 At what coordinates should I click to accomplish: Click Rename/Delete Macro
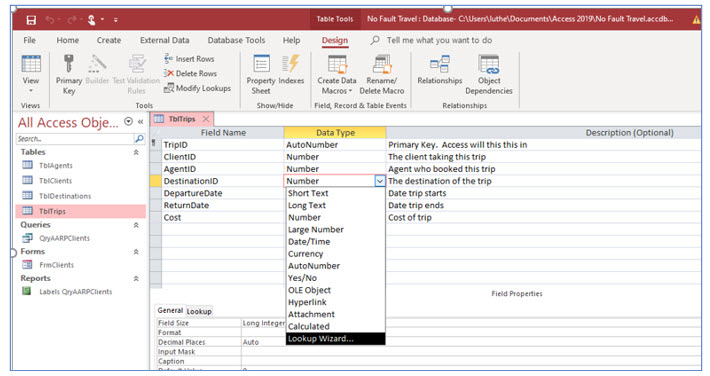(x=382, y=75)
